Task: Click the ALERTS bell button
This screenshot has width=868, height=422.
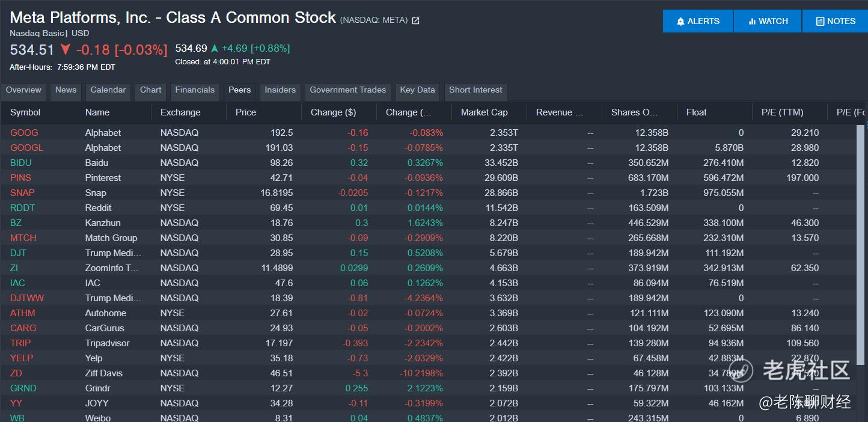Action: click(698, 21)
